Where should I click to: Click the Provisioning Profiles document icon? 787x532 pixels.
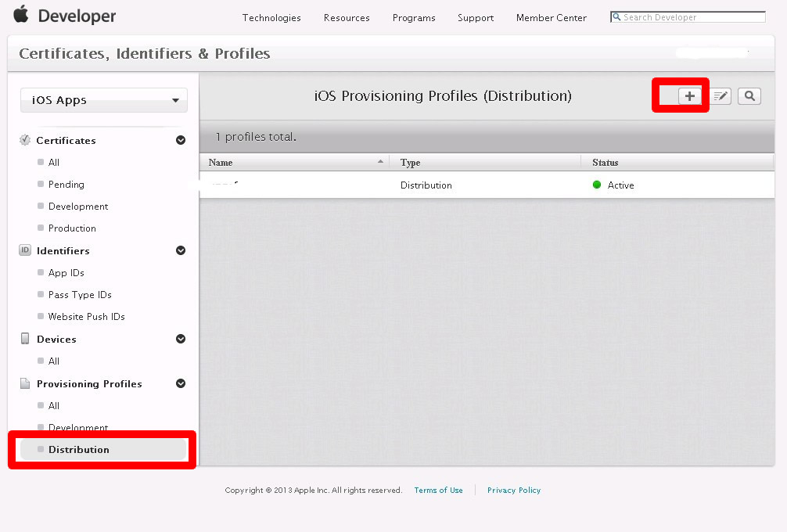[x=24, y=383]
